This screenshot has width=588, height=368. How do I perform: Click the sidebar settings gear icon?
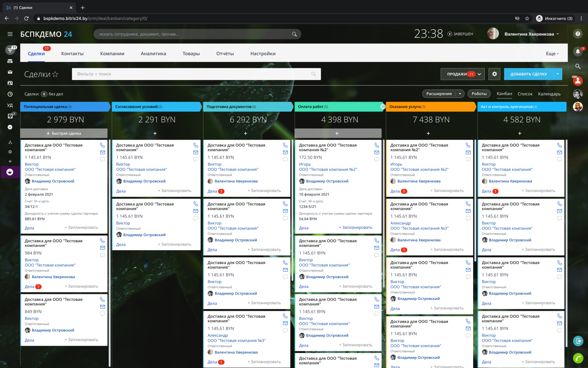point(10,152)
